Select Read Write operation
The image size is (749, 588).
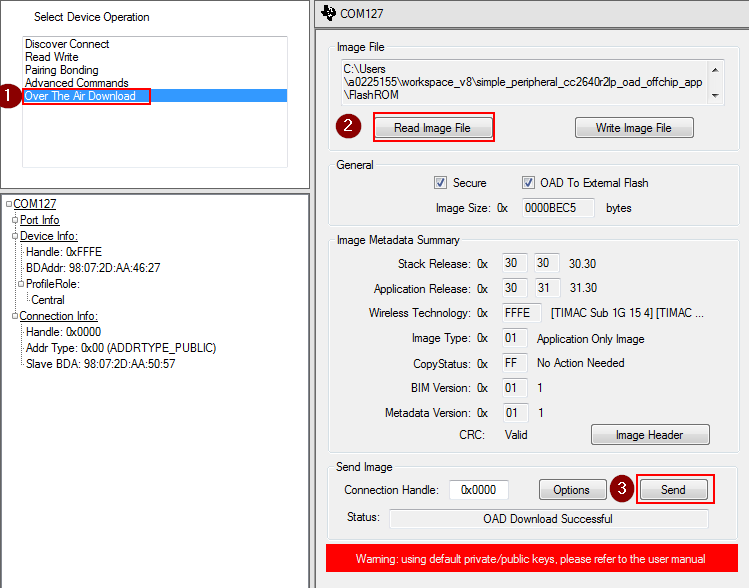click(52, 57)
